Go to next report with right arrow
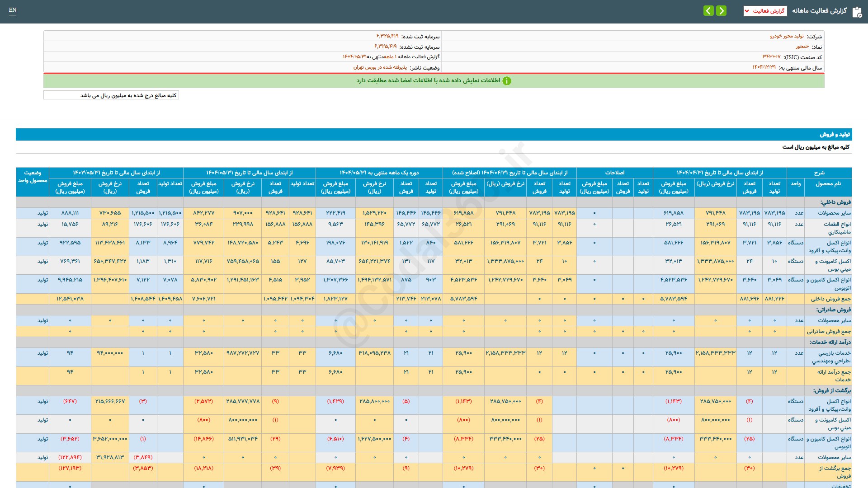Screen dimensions: 868x488 tap(722, 11)
